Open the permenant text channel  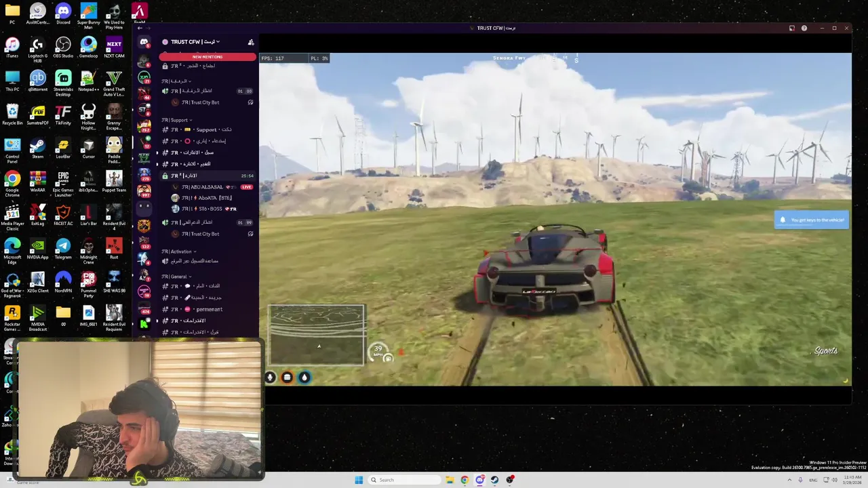coord(208,309)
